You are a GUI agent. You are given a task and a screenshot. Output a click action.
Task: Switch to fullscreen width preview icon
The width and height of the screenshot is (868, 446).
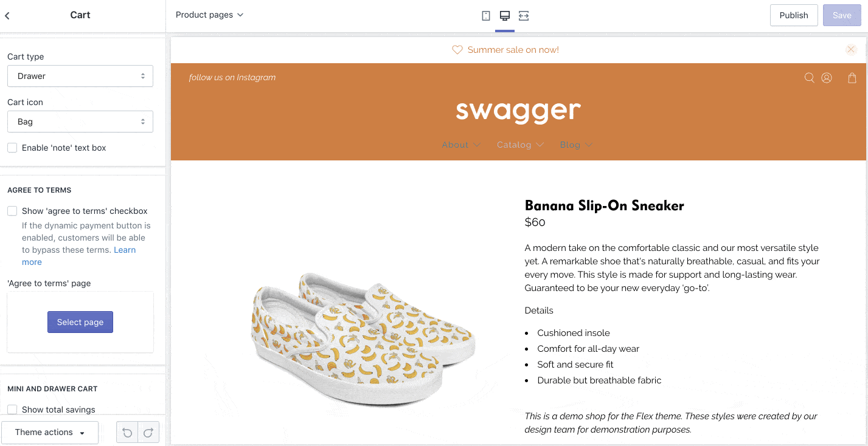524,16
